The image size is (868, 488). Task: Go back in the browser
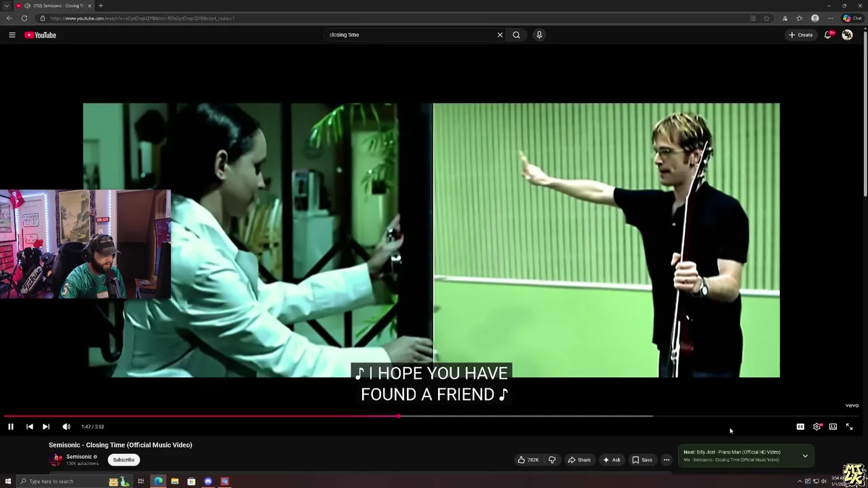pos(9,18)
